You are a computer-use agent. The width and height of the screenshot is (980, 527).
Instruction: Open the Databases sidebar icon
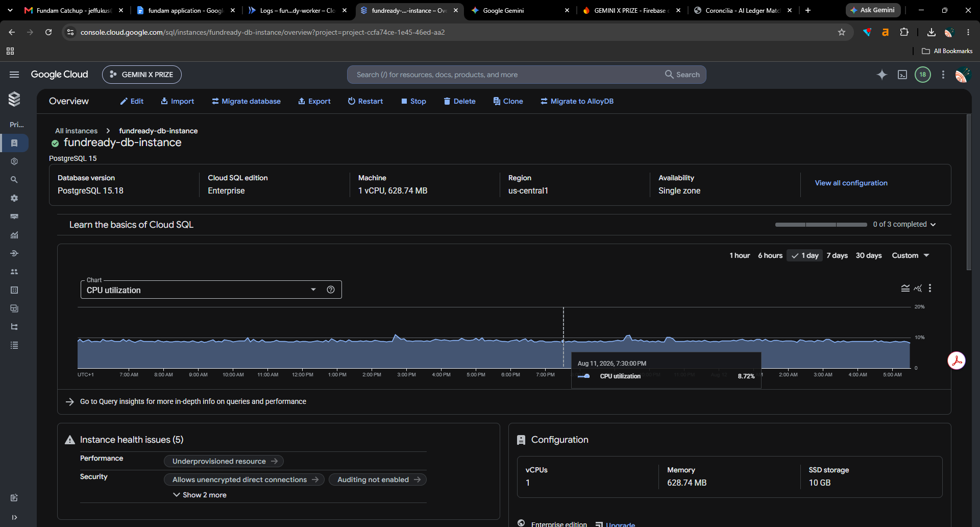pos(14,290)
